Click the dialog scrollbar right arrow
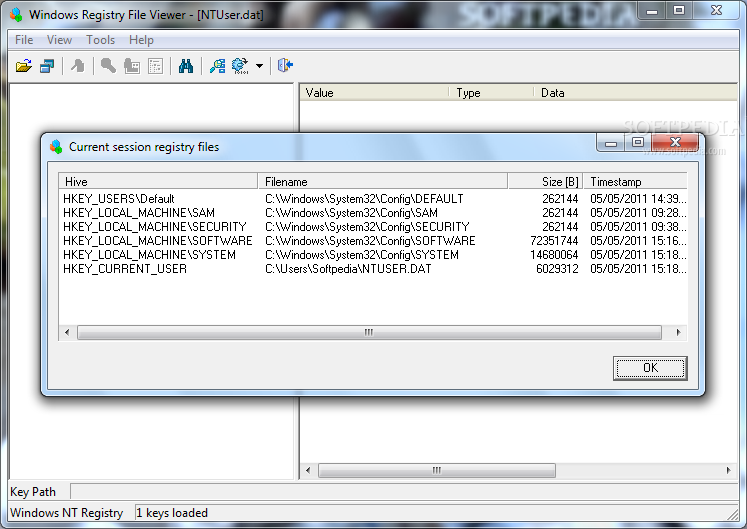 coord(678,332)
